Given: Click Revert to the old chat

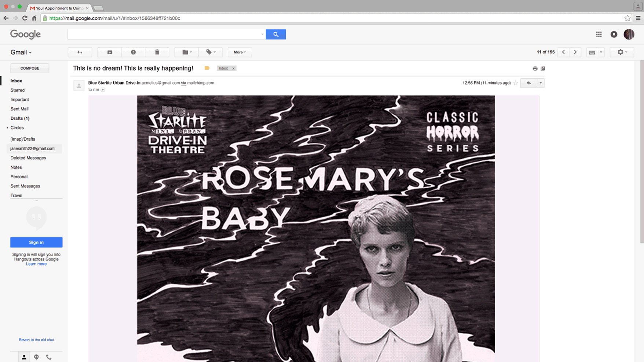Looking at the screenshot, I should (36, 340).
